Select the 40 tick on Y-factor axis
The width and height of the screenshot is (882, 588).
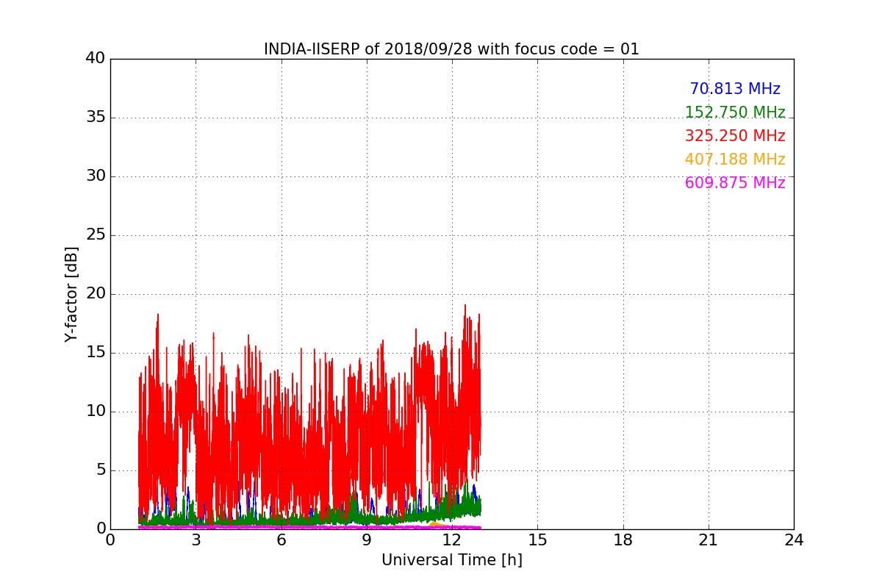[96, 59]
